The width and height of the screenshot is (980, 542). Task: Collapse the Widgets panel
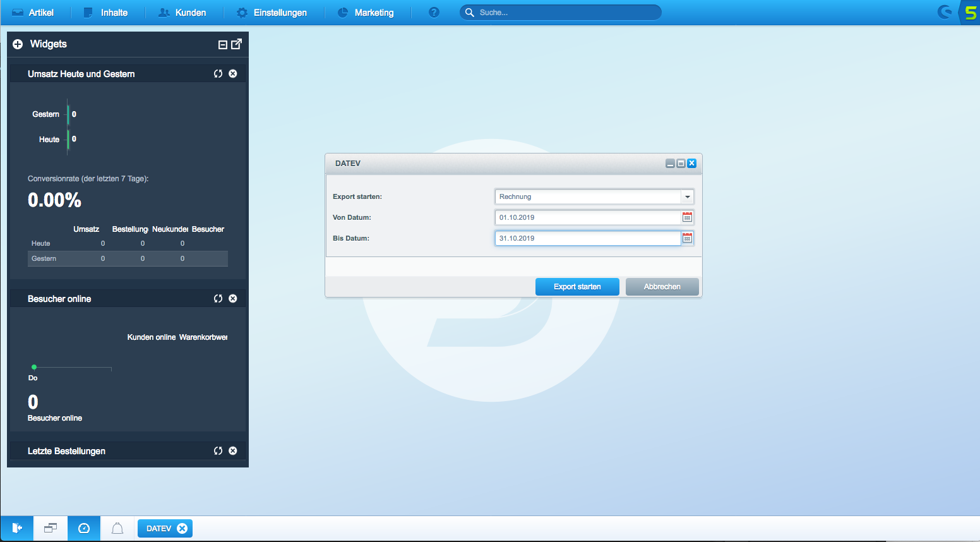(222, 44)
